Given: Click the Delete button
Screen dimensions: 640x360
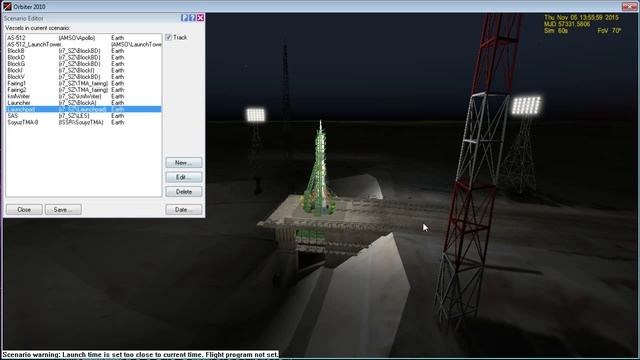Looking at the screenshot, I should (x=184, y=191).
